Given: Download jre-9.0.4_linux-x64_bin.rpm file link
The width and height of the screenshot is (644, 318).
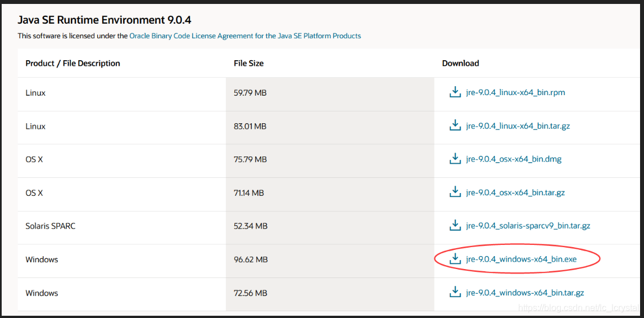Looking at the screenshot, I should [x=515, y=92].
